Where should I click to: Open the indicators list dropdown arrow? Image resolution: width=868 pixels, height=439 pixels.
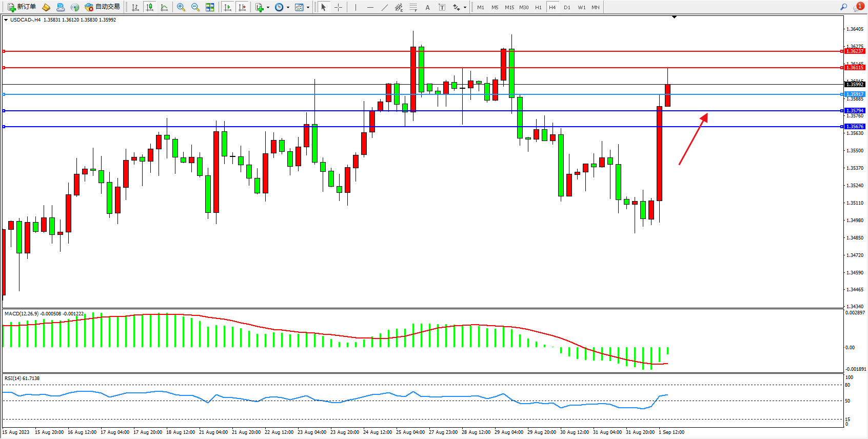coord(268,7)
